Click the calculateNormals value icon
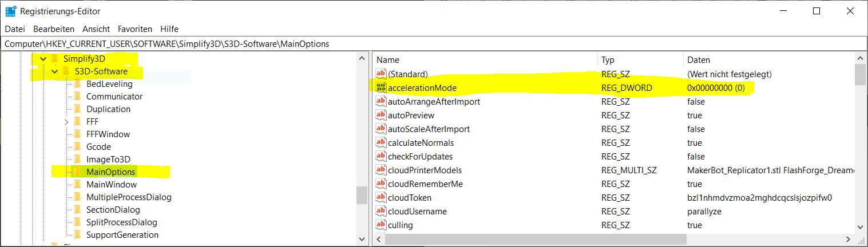Viewport: 868px width, 247px height. (x=381, y=142)
